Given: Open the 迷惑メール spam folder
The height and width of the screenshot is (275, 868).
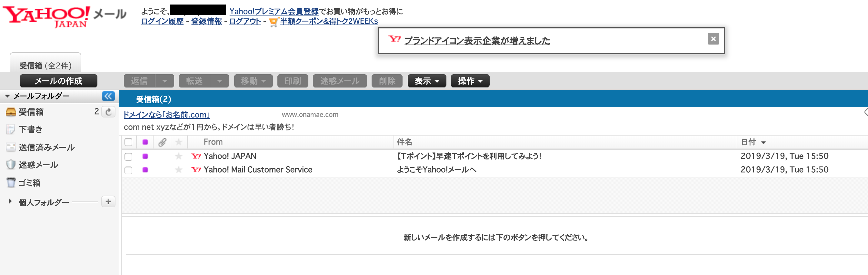Looking at the screenshot, I should 38,165.
